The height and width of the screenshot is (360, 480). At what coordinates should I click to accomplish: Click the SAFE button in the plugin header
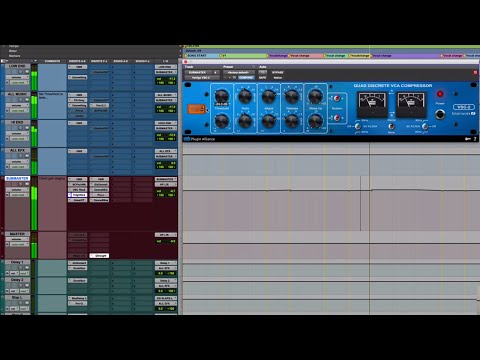click(263, 78)
